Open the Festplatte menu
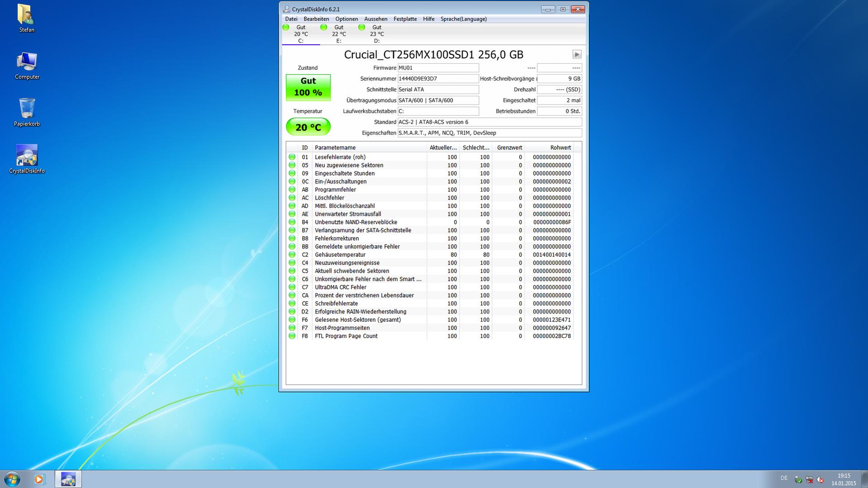 (405, 19)
